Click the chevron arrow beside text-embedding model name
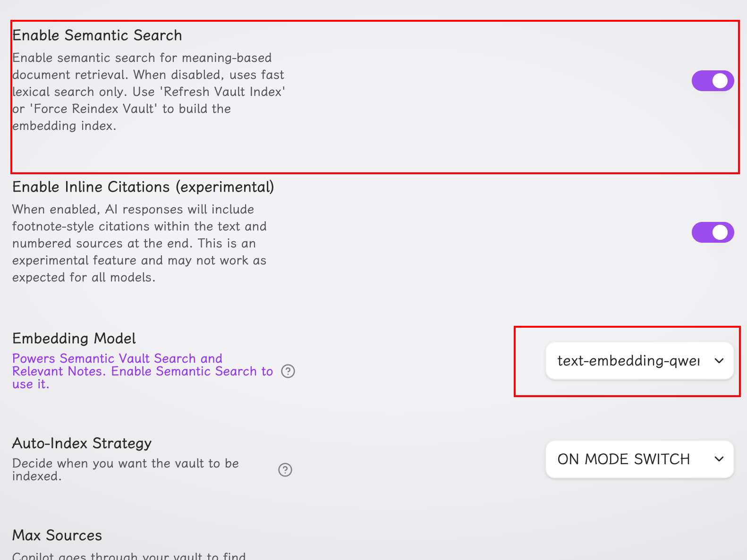The height and width of the screenshot is (560, 747). [x=719, y=361]
